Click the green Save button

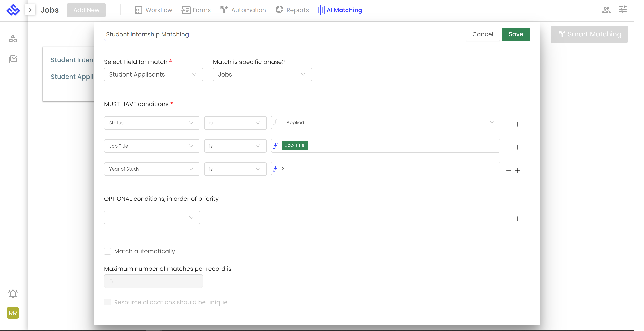516,34
